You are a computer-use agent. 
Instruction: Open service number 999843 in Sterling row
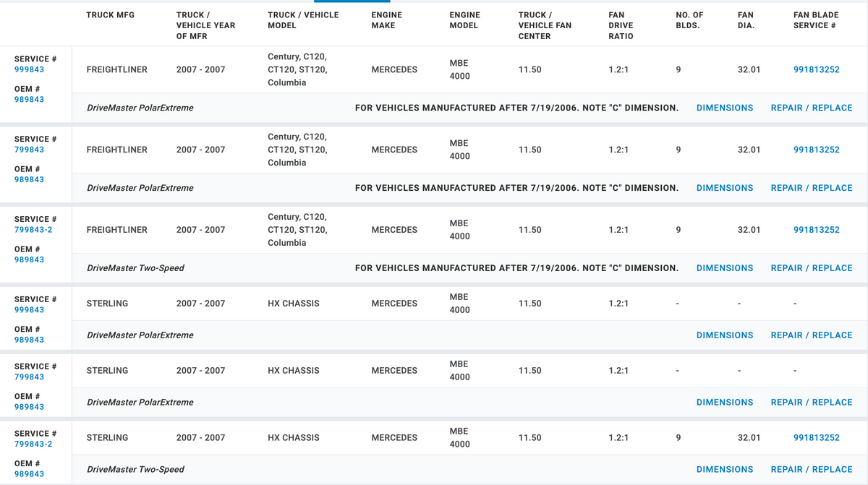click(29, 310)
